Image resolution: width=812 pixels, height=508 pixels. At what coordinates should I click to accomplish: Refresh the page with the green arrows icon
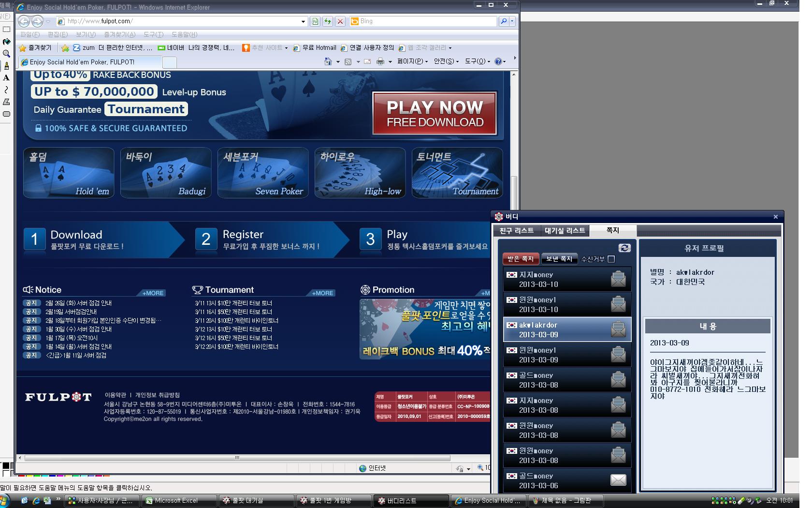pos(328,21)
